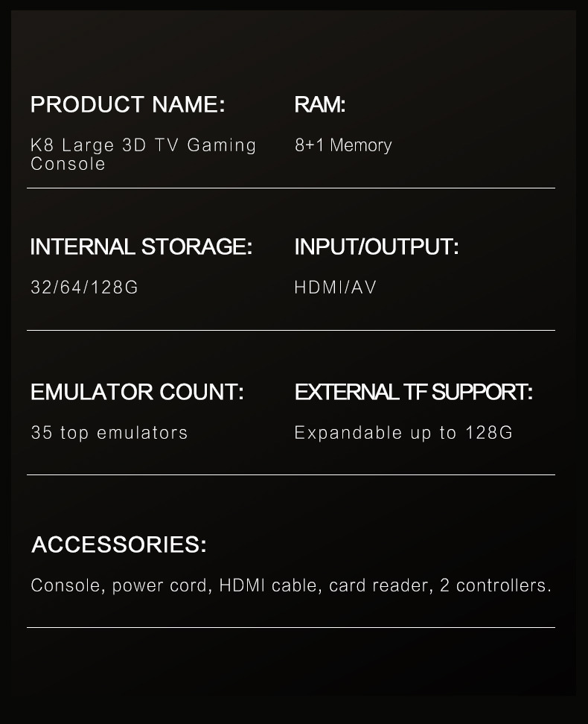This screenshot has width=588, height=724.
Task: Select the 32/64/128G storage value
Action: (85, 288)
